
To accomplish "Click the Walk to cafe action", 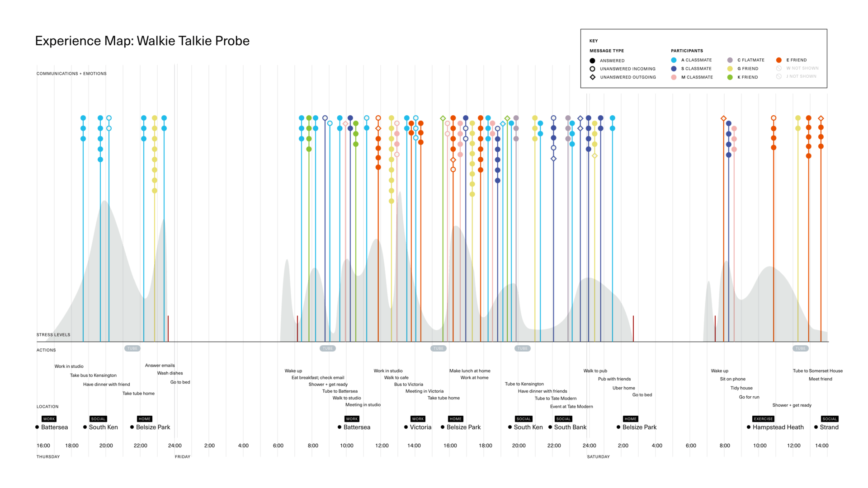I will [x=396, y=378].
